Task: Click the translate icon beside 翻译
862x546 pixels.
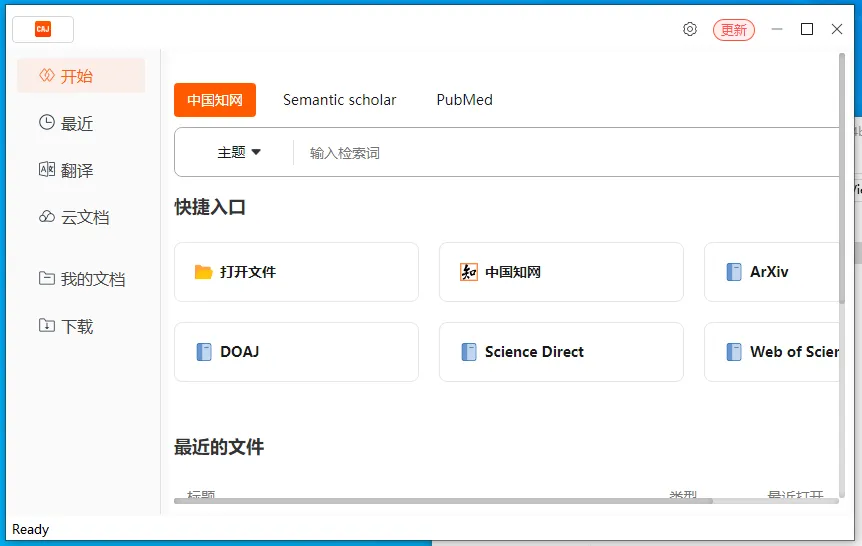Action: click(x=47, y=169)
